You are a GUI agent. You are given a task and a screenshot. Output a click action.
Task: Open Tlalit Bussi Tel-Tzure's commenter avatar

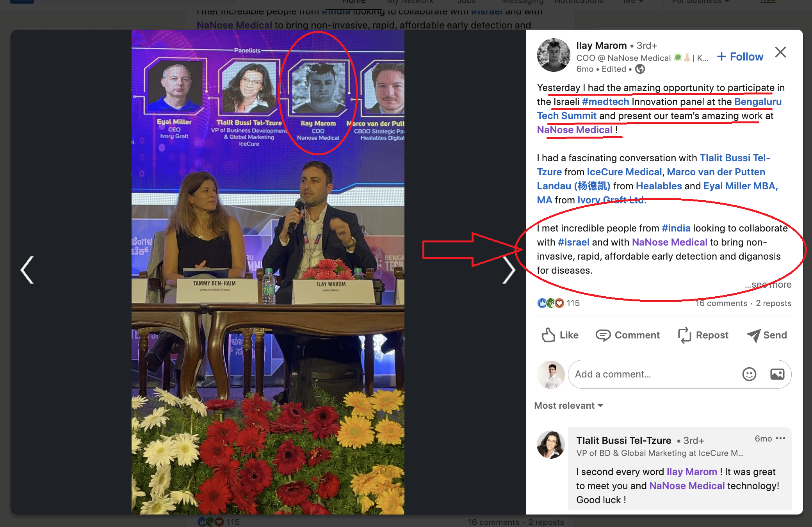coord(551,445)
